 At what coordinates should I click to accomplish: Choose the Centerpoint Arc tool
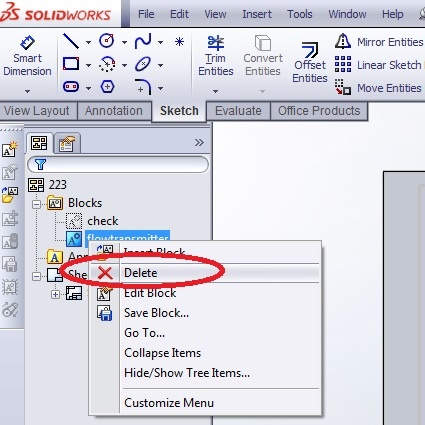coord(107,64)
